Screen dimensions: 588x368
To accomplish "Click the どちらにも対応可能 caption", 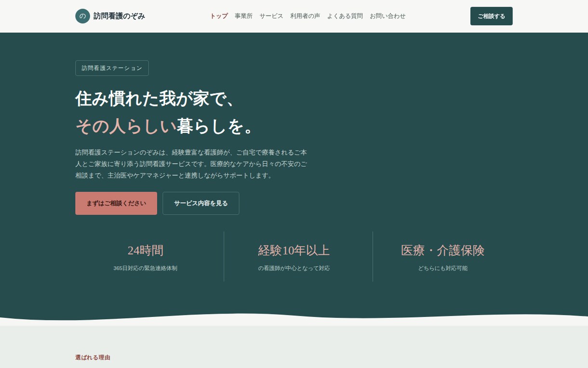I will pyautogui.click(x=442, y=268).
